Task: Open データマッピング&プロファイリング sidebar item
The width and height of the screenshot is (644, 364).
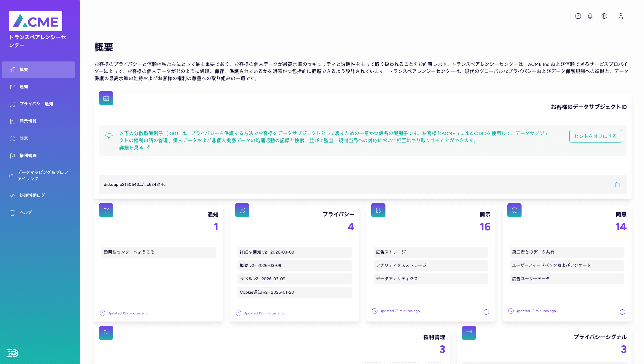Action: click(x=42, y=175)
